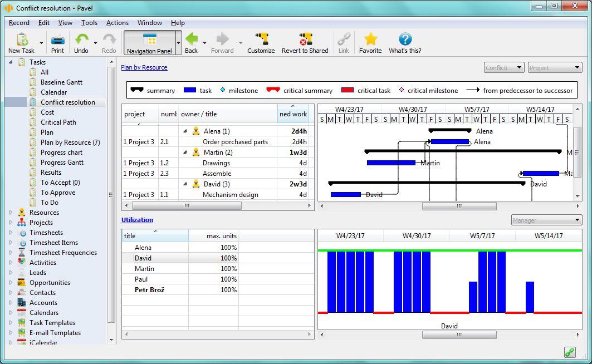
Task: Select the E-mail Templates icon
Action: coord(22,333)
